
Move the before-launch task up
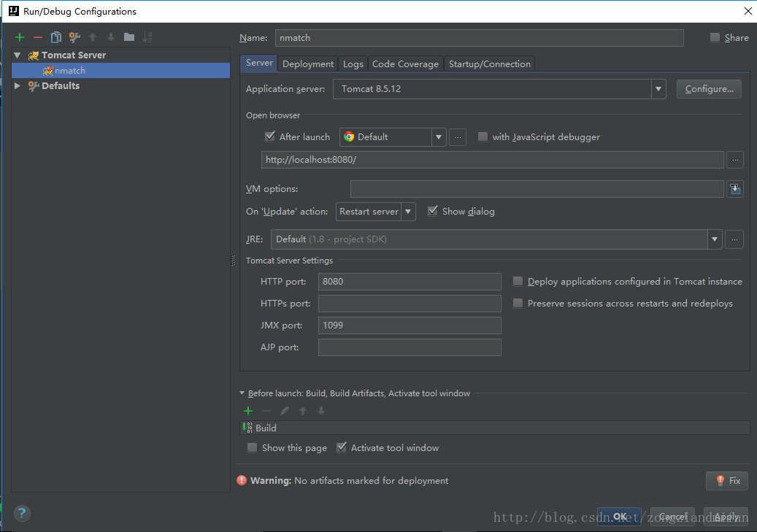tap(303, 411)
